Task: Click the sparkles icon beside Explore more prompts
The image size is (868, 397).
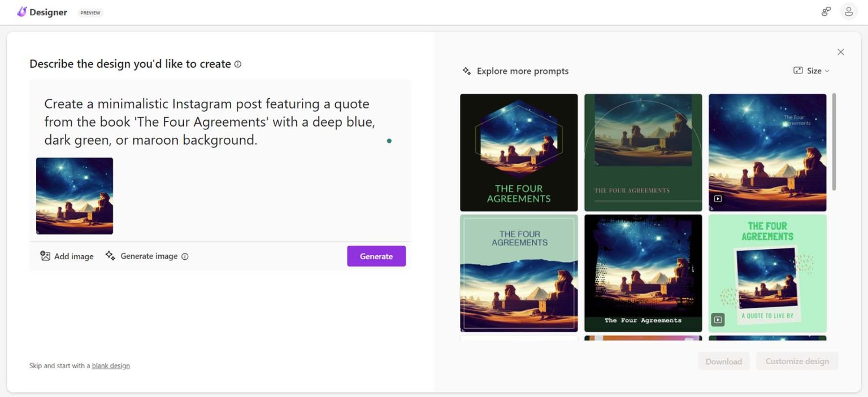Action: tap(467, 71)
